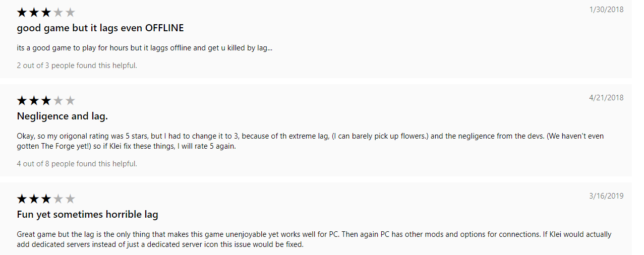Click the 1/30/2018 review date
644x255 pixels.
606,10
